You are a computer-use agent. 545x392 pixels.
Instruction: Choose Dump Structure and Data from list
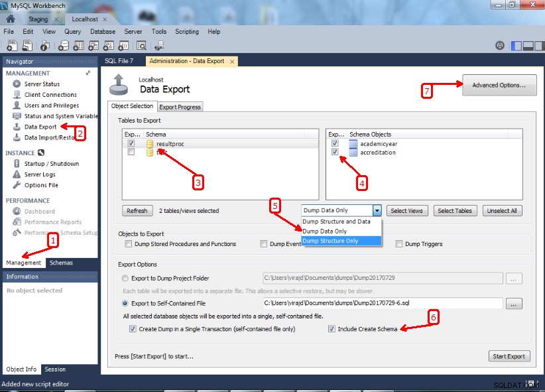(x=341, y=222)
